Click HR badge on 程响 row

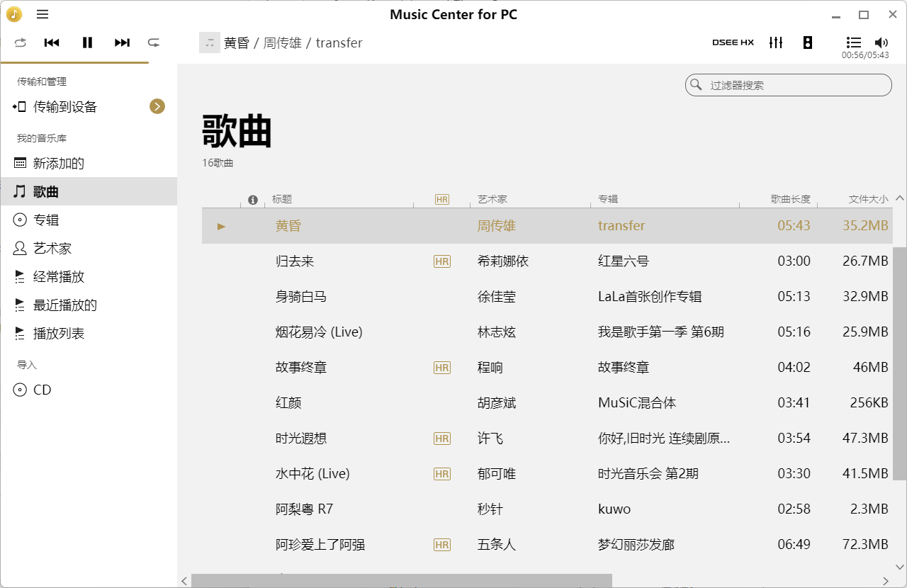442,368
